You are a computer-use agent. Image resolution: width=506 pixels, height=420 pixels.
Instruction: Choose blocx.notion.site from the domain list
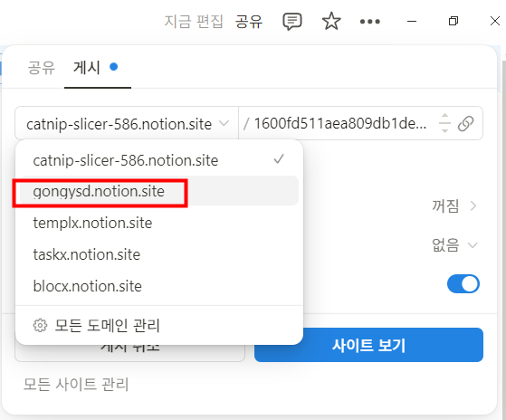click(159, 286)
